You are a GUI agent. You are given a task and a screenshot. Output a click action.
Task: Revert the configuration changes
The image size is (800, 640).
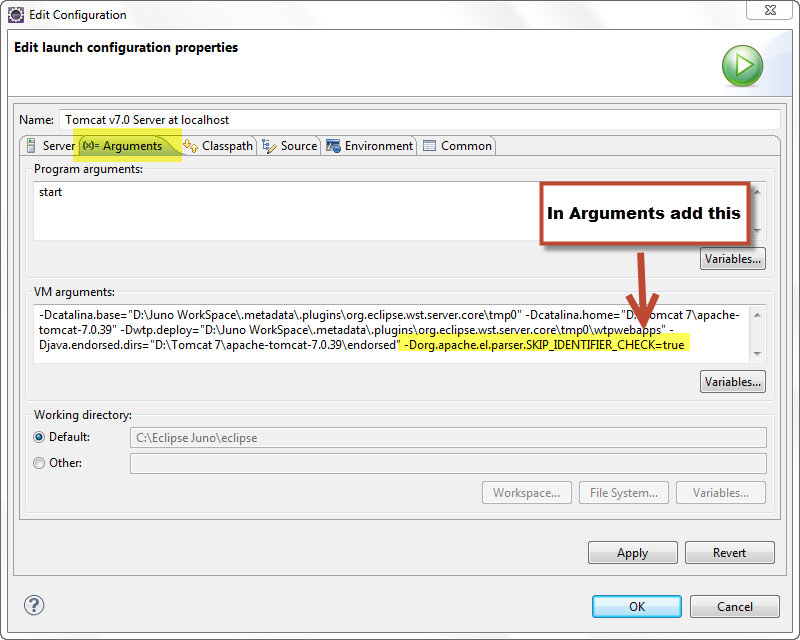point(730,553)
